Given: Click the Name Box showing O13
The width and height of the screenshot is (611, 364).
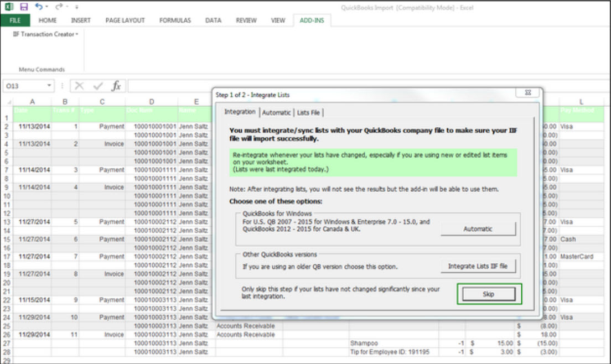Looking at the screenshot, I should (24, 86).
